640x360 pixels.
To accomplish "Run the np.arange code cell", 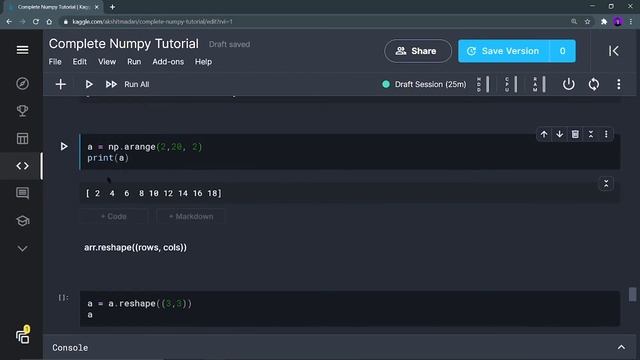I will 64,146.
